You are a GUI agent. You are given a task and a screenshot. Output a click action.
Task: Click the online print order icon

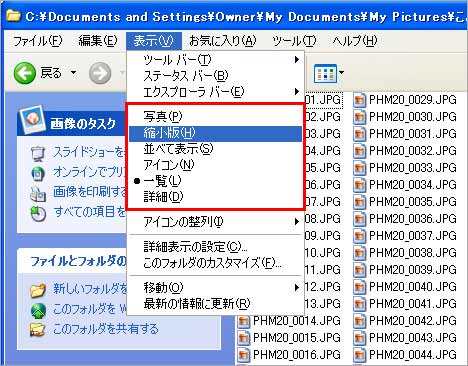pyautogui.click(x=38, y=173)
